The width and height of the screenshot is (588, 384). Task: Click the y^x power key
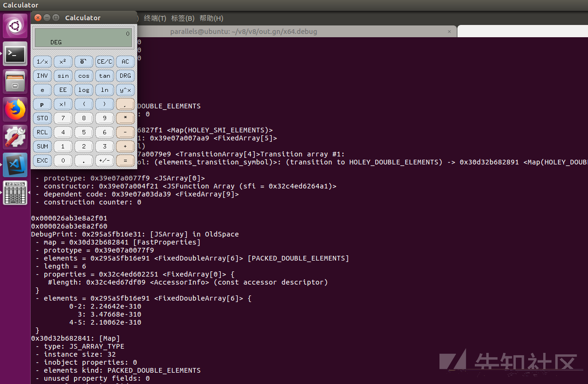(125, 90)
